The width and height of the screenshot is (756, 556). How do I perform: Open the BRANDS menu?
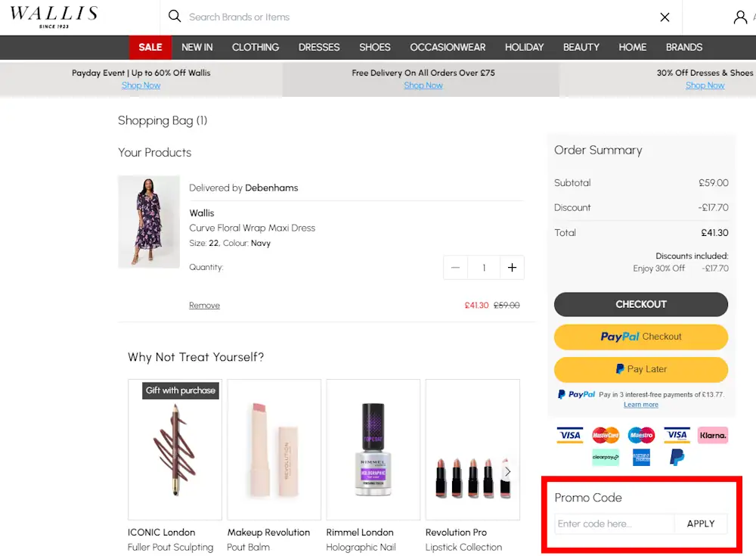click(683, 48)
